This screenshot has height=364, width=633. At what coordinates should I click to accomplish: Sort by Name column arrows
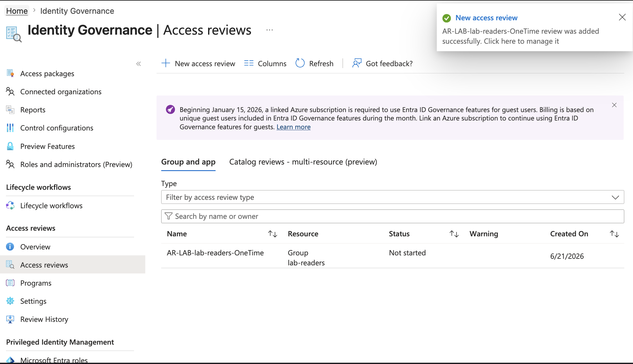pos(272,234)
